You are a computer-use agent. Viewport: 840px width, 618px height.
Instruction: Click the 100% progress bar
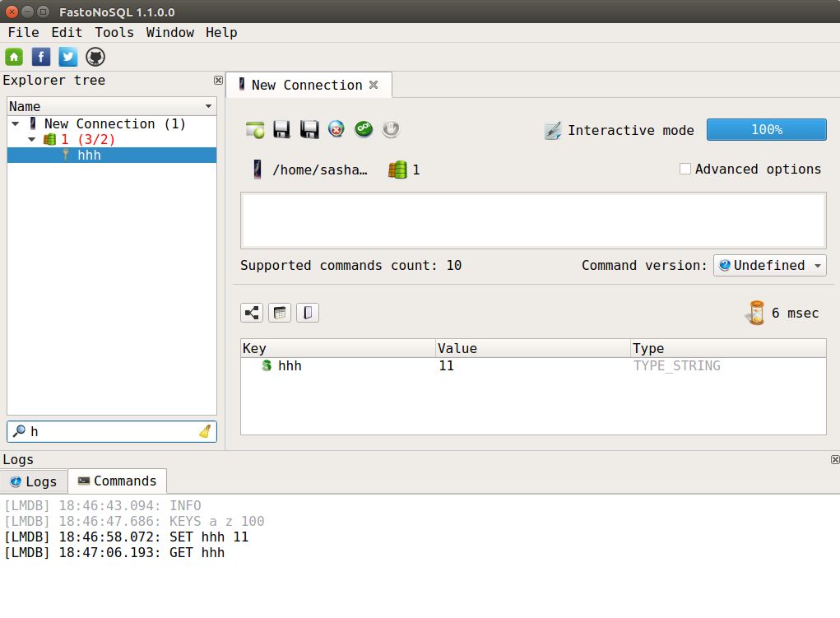tap(766, 130)
